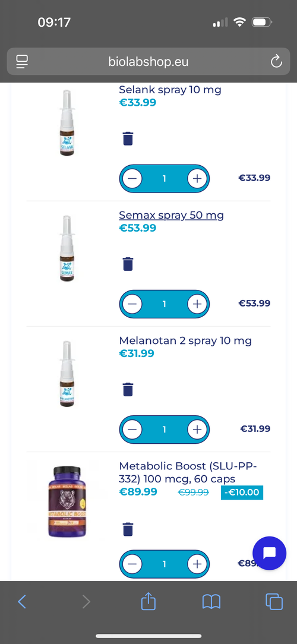This screenshot has height=644, width=297.
Task: Open Semax spray 50 mg product link
Action: point(171,215)
